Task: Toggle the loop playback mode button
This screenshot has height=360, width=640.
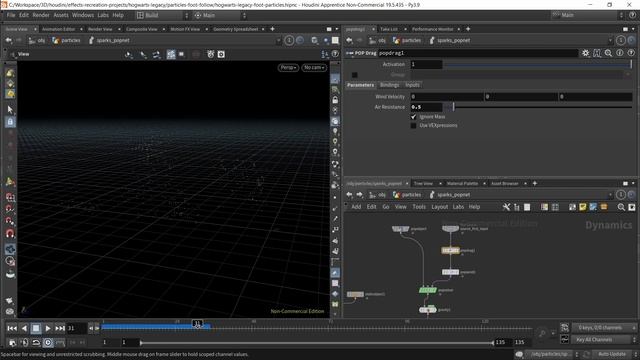Action: tap(36, 342)
